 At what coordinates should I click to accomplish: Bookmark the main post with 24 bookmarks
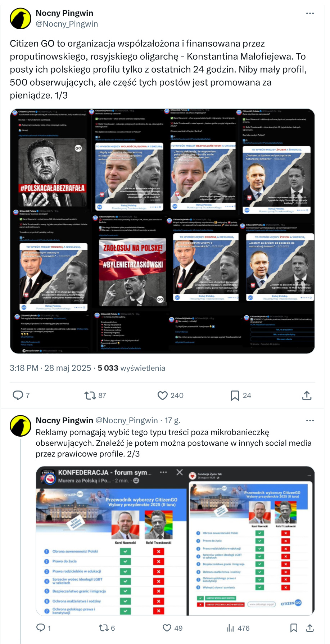point(235,396)
